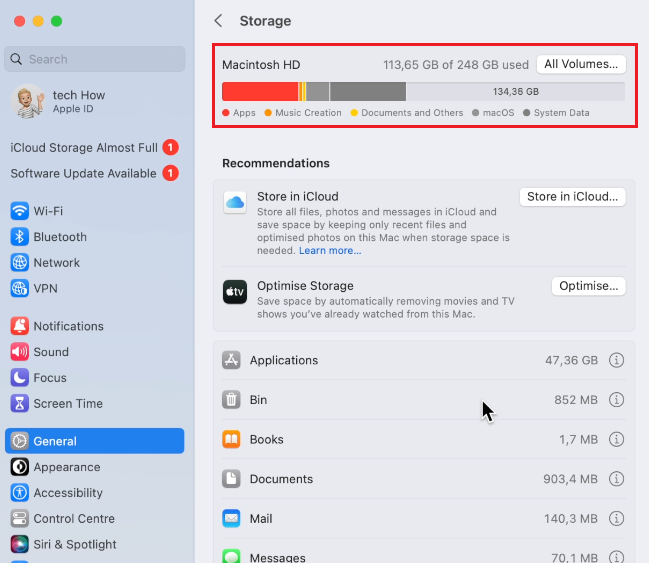Image resolution: width=649 pixels, height=563 pixels.
Task: Click the Optimise... button
Action: pyautogui.click(x=589, y=286)
